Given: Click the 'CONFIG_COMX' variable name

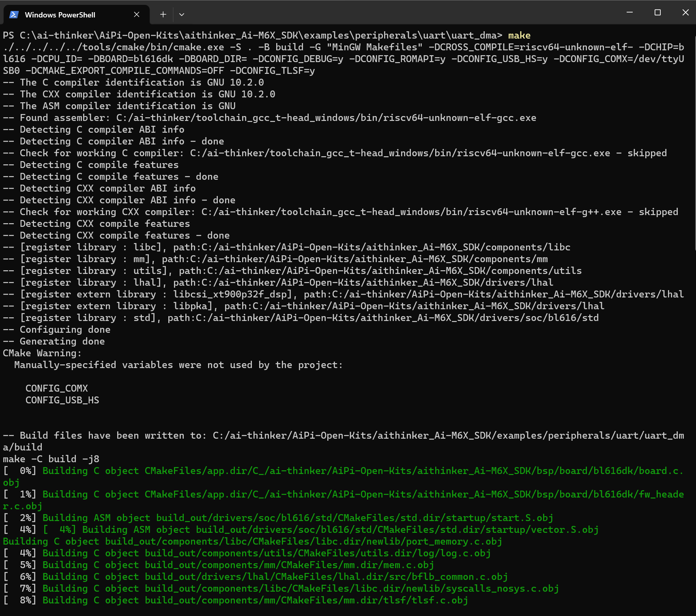Looking at the screenshot, I should coord(57,389).
